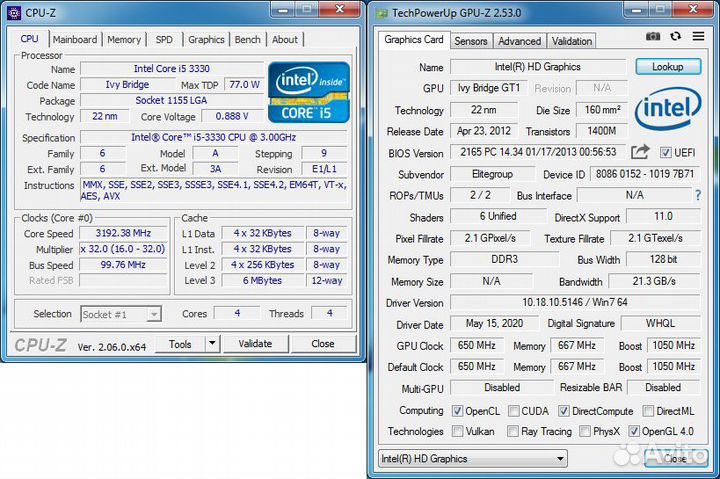Click the Shaders 6 Unified value
The image size is (720, 479).
tap(498, 216)
